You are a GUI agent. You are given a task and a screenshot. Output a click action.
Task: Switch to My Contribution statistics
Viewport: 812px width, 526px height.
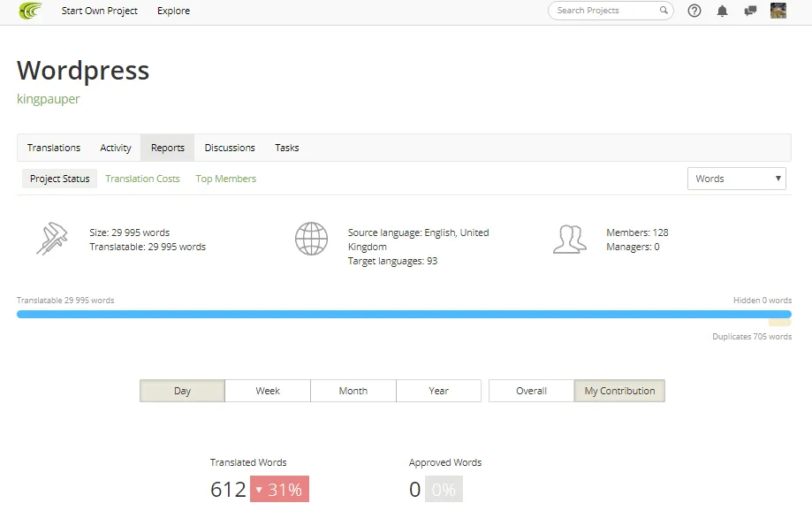pos(619,391)
